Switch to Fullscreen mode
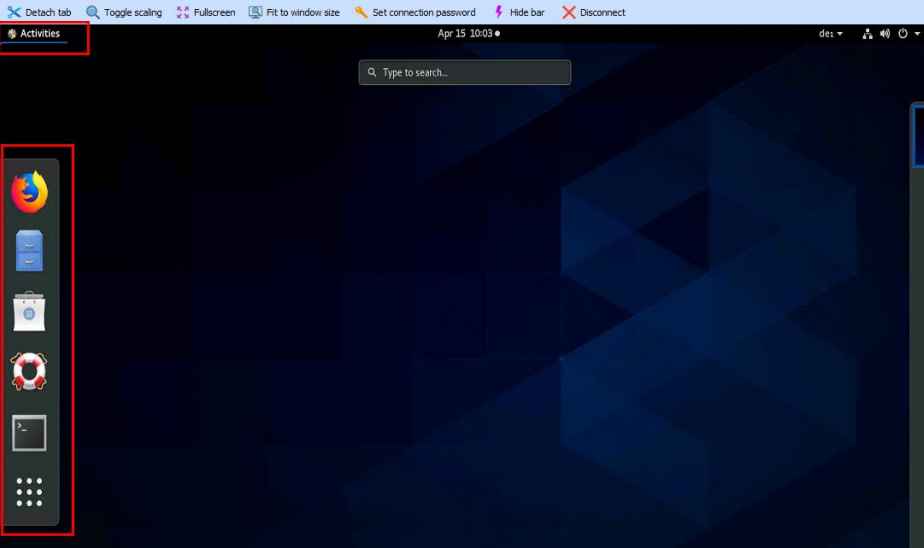This screenshot has height=548, width=924. [x=206, y=12]
